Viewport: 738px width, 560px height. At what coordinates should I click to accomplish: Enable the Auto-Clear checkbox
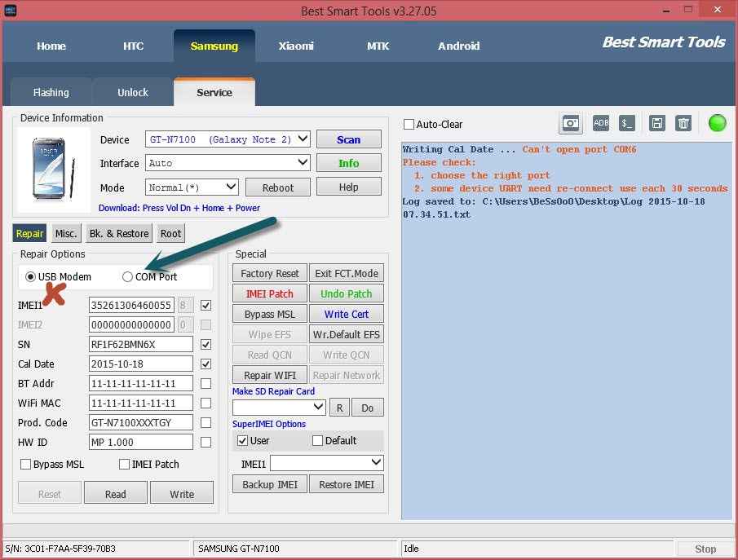(409, 124)
